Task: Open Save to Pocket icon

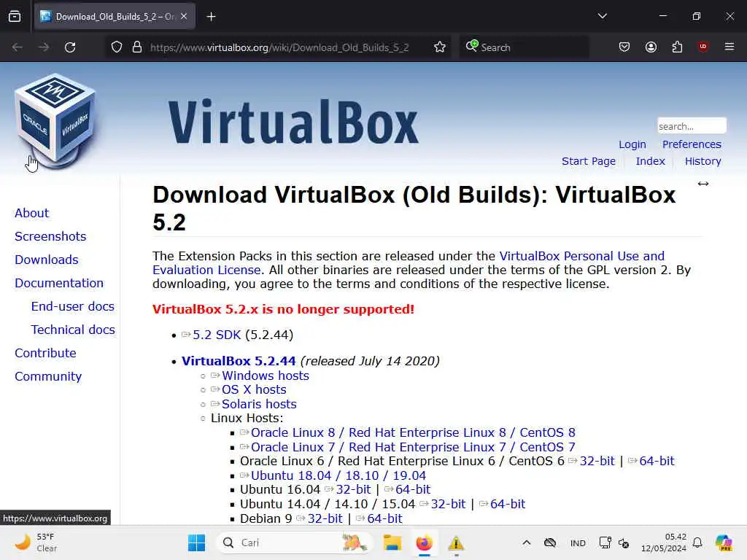Action: pyautogui.click(x=624, y=47)
